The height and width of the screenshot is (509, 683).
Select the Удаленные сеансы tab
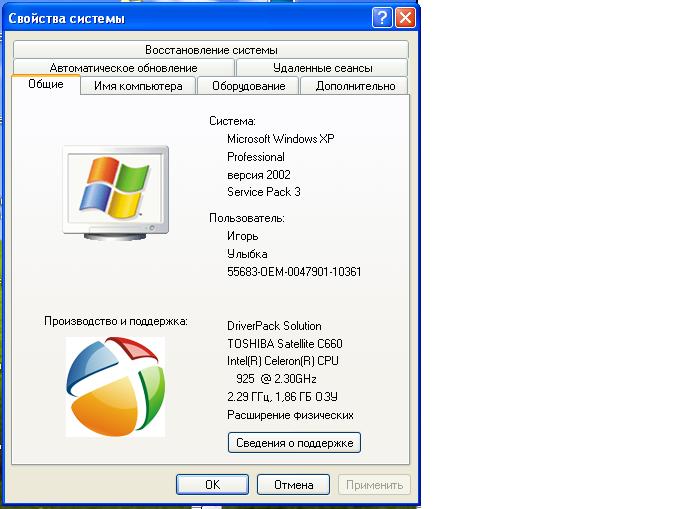[322, 68]
